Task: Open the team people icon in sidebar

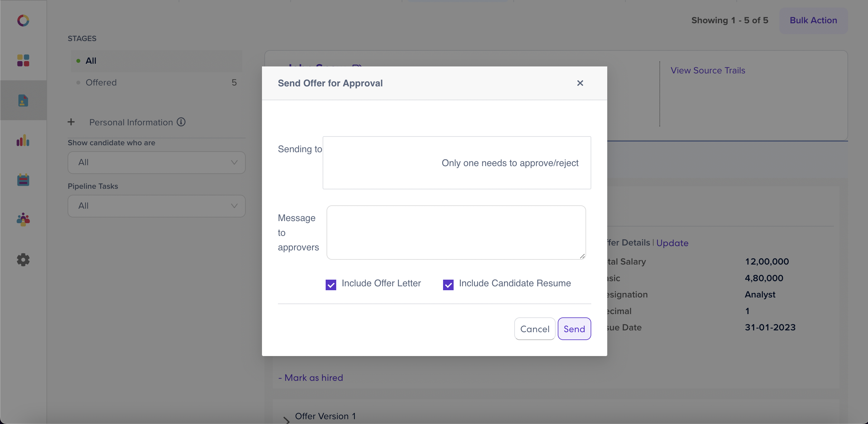Action: (23, 220)
